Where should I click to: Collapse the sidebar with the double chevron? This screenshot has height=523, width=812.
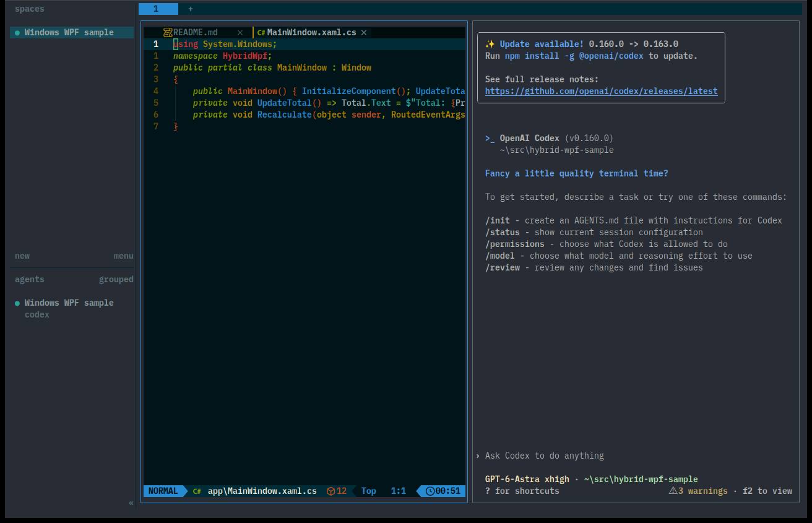pyautogui.click(x=131, y=503)
